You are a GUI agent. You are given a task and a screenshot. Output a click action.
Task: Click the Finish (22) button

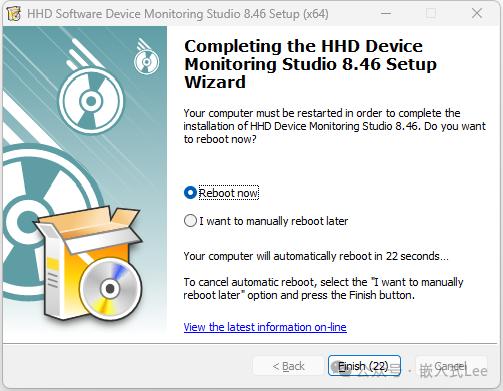[364, 366]
